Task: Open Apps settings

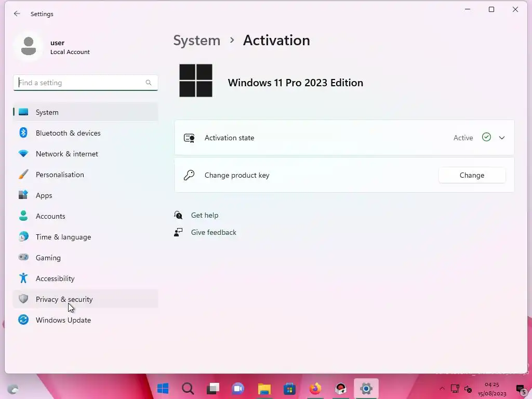Action: (x=86, y=195)
